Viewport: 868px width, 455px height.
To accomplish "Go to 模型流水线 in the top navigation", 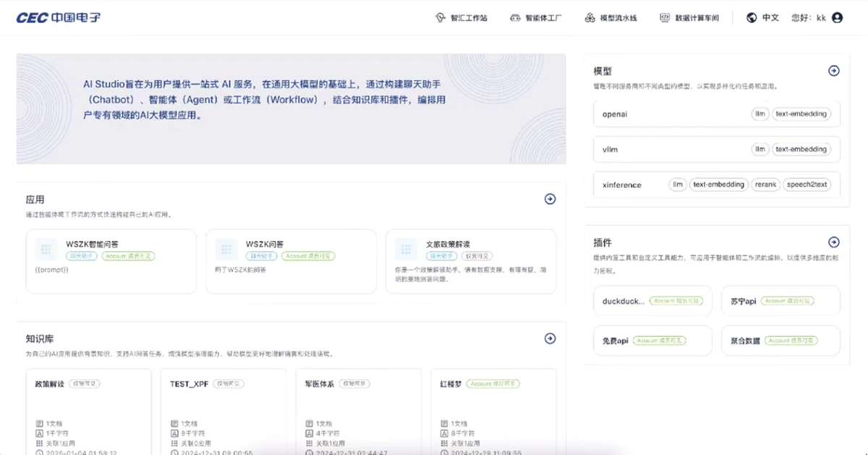I will pyautogui.click(x=610, y=18).
